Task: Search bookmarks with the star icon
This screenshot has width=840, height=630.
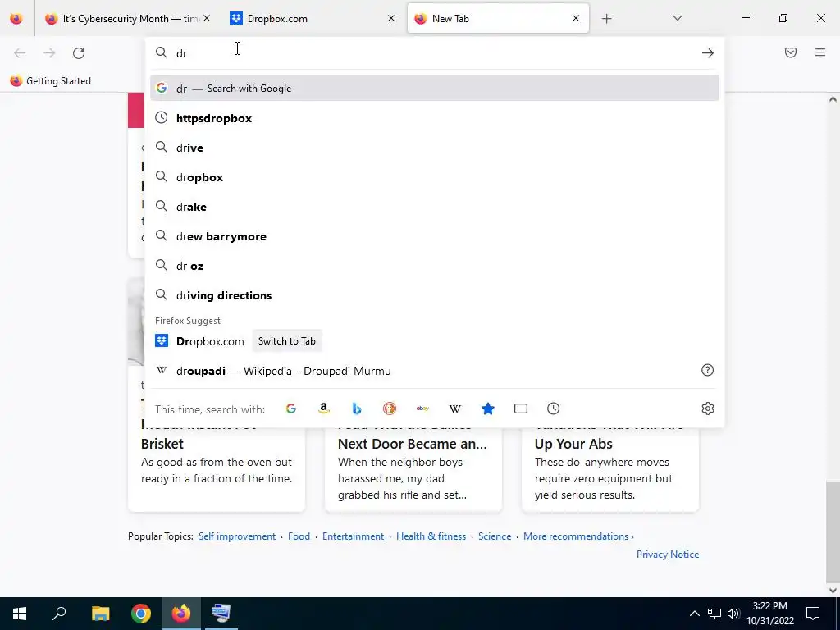Action: click(488, 409)
